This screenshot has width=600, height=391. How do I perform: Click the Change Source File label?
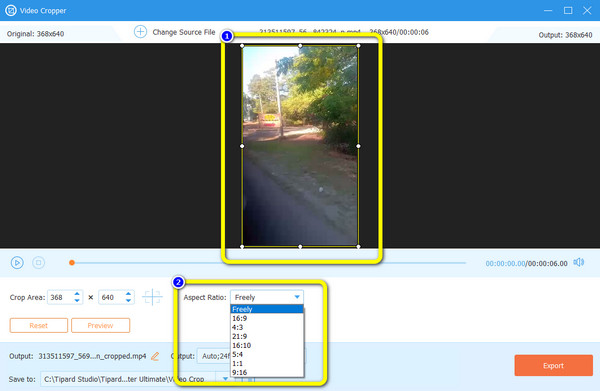pyautogui.click(x=184, y=32)
